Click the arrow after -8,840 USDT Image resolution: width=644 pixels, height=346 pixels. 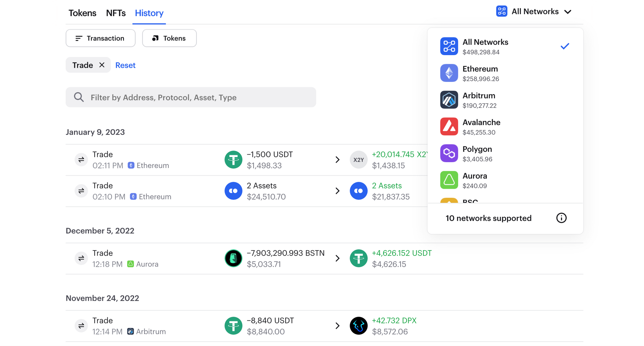[337, 326]
